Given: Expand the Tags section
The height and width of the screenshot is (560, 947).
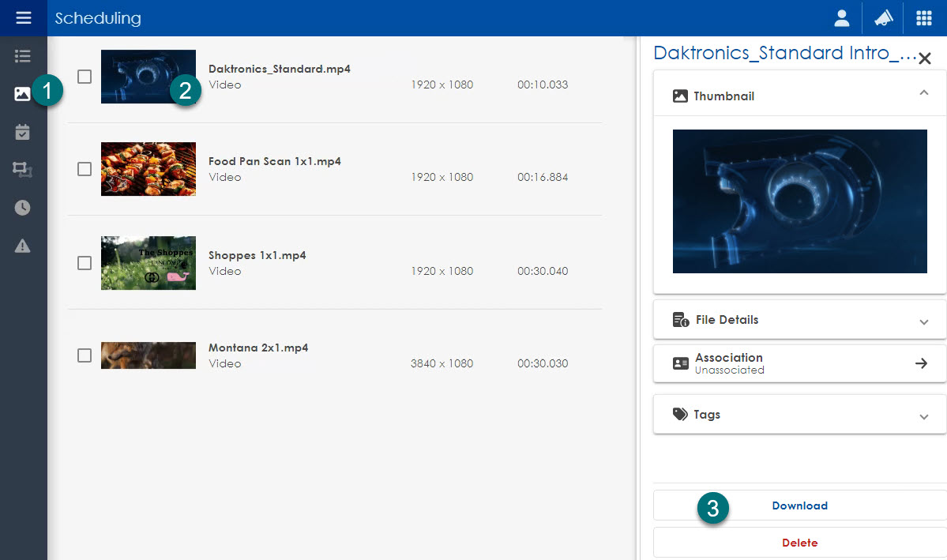Looking at the screenshot, I should click(923, 416).
